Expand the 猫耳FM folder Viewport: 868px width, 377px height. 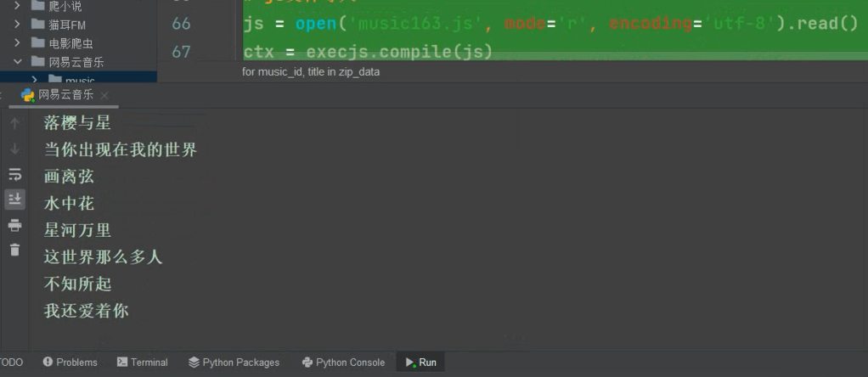(17, 25)
